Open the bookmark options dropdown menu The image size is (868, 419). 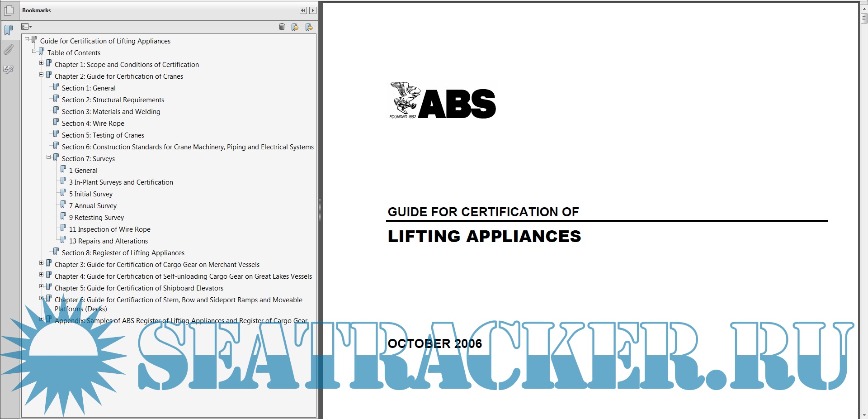coord(27,27)
